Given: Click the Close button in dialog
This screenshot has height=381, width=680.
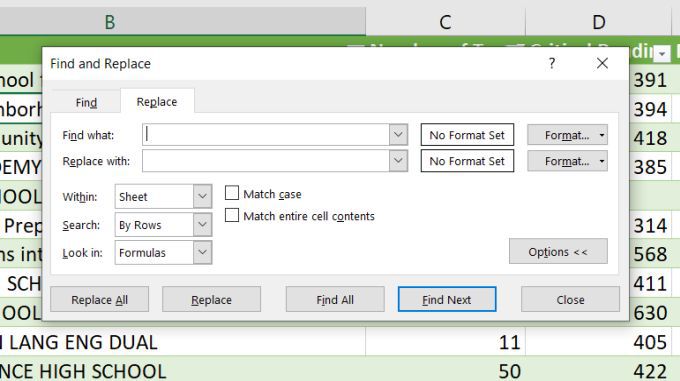Looking at the screenshot, I should (570, 300).
